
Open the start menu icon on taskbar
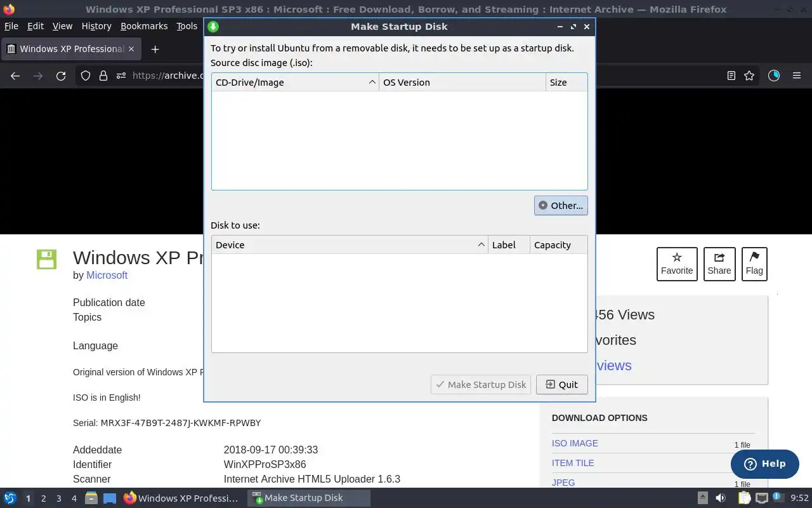click(10, 498)
